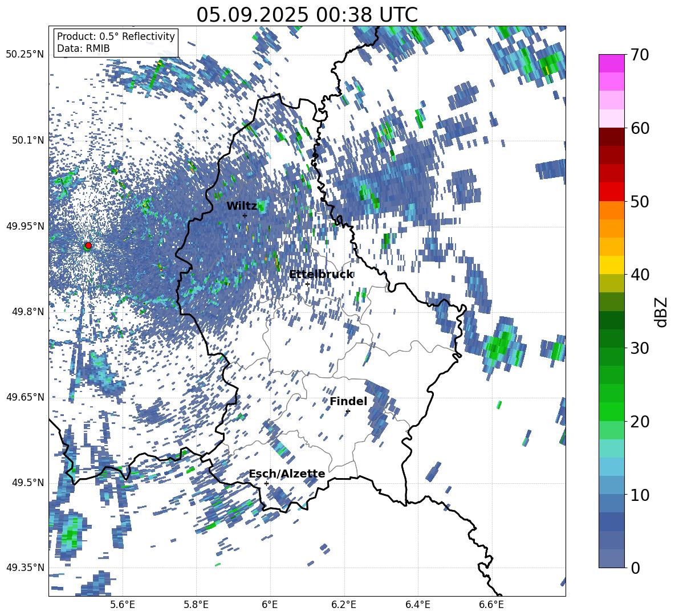Click the 70 colorbar tick label
675x616 pixels.
click(x=640, y=55)
